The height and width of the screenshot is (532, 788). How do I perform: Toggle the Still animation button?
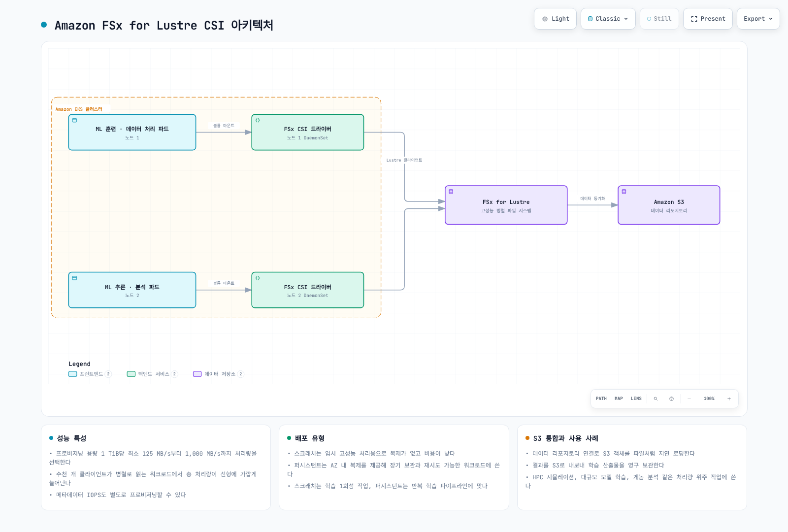659,19
